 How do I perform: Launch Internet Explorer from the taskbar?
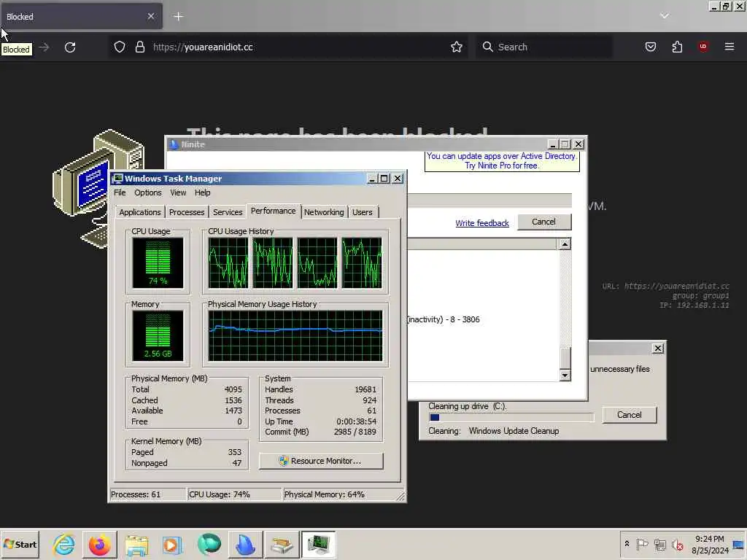[x=63, y=545]
